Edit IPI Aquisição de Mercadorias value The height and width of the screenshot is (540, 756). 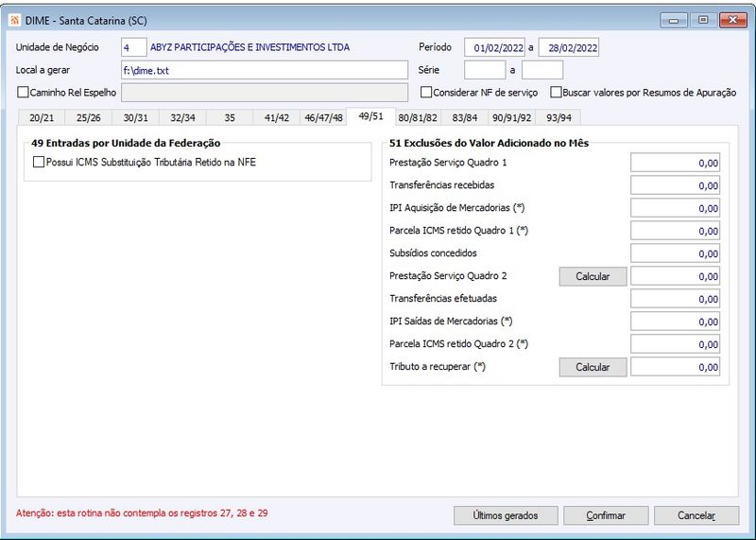tap(675, 208)
